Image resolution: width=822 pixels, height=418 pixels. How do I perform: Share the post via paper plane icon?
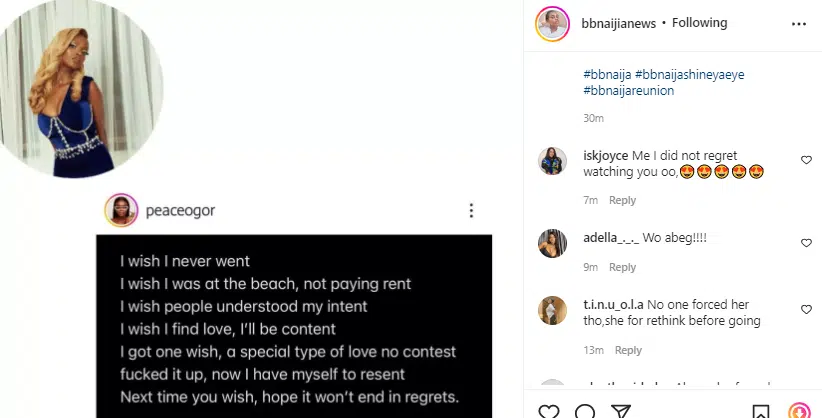[621, 412]
